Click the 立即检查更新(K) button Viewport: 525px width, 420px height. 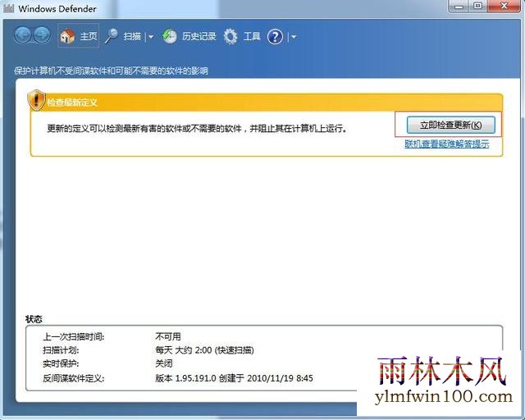point(450,125)
